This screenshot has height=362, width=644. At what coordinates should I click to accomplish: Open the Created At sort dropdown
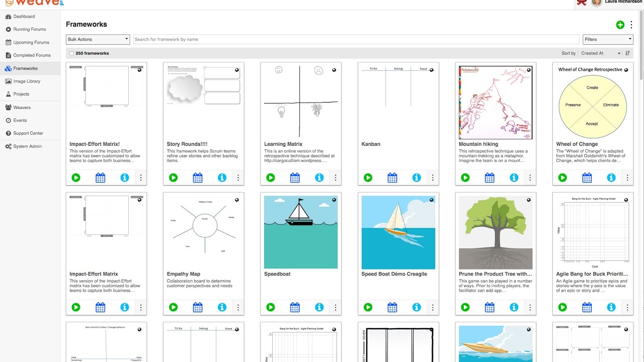pyautogui.click(x=600, y=53)
